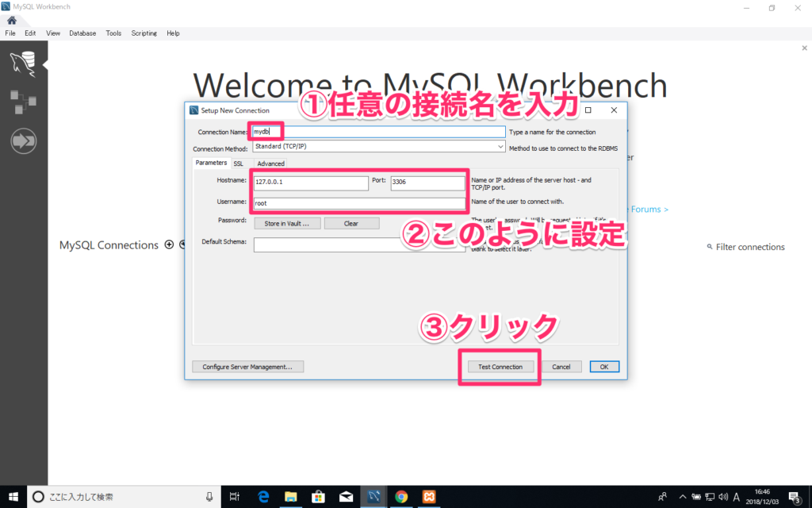This screenshot has height=508, width=812.
Task: Open Microsoft Edge from the taskbar
Action: point(262,496)
